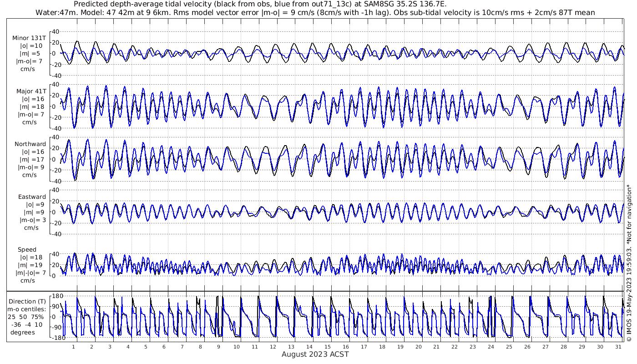Click the 'Speed' panel label

[27, 250]
